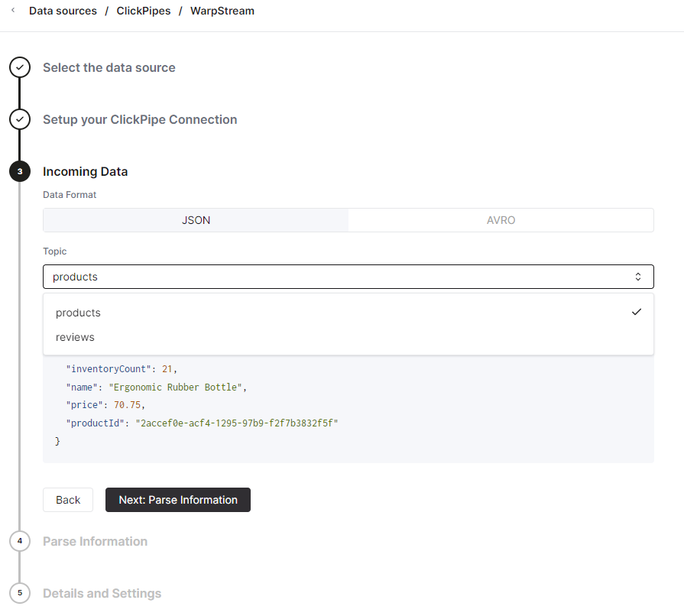Click the step 2 checkmark circle

coord(20,119)
